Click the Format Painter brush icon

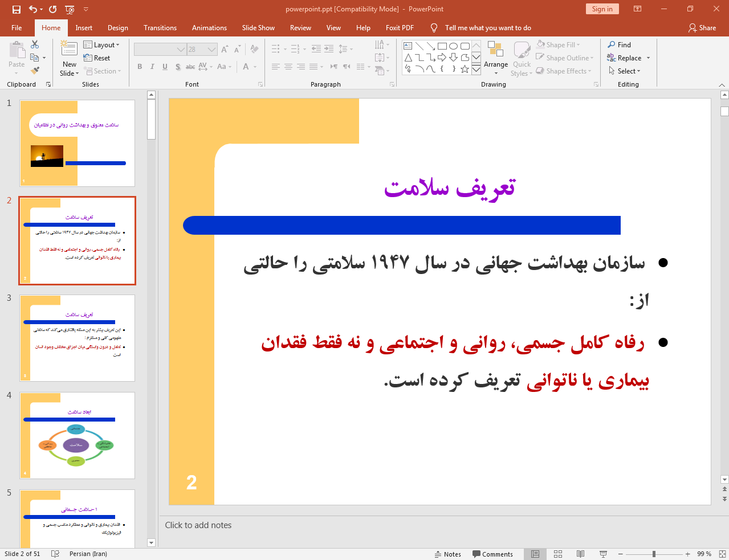(x=35, y=71)
